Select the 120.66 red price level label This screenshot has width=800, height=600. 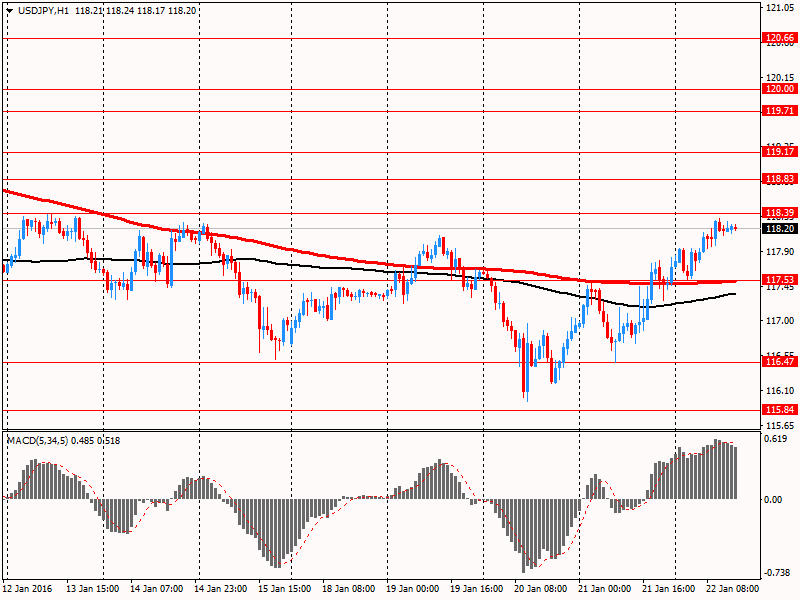[779, 39]
